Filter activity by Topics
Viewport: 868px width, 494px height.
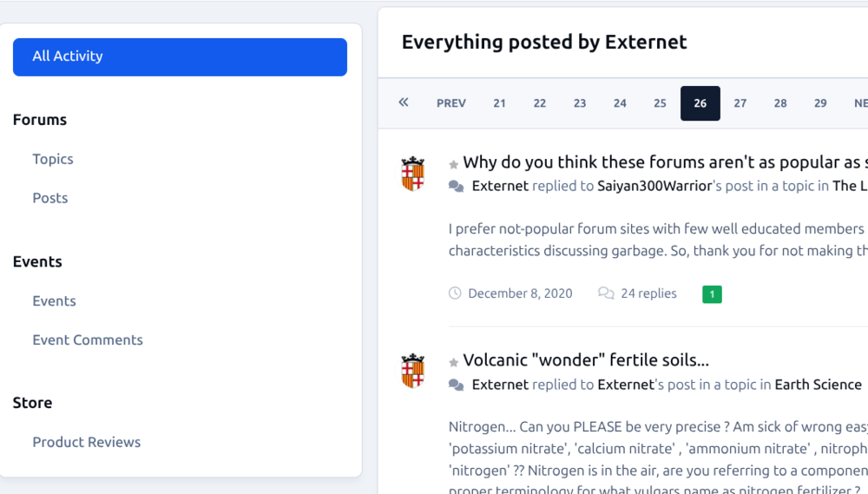tap(53, 159)
